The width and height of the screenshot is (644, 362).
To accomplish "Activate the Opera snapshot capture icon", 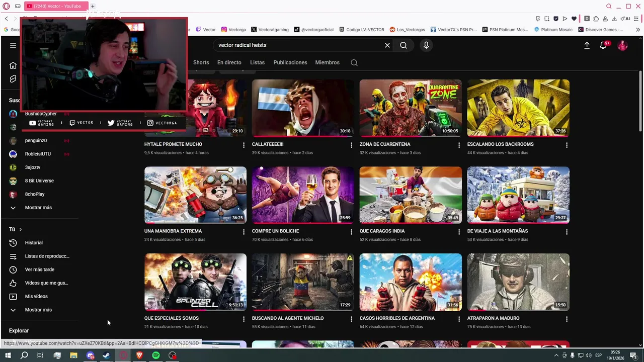I will 546,19.
